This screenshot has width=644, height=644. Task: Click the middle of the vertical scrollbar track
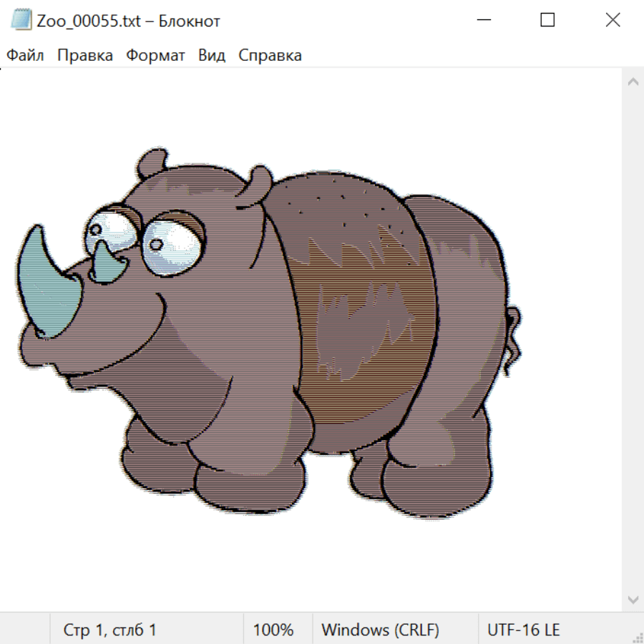pos(633,340)
